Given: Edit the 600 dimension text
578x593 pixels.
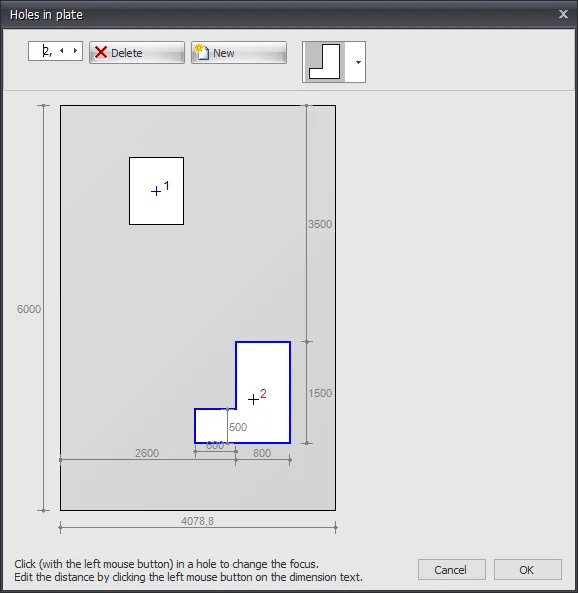Looking at the screenshot, I should point(215,446).
